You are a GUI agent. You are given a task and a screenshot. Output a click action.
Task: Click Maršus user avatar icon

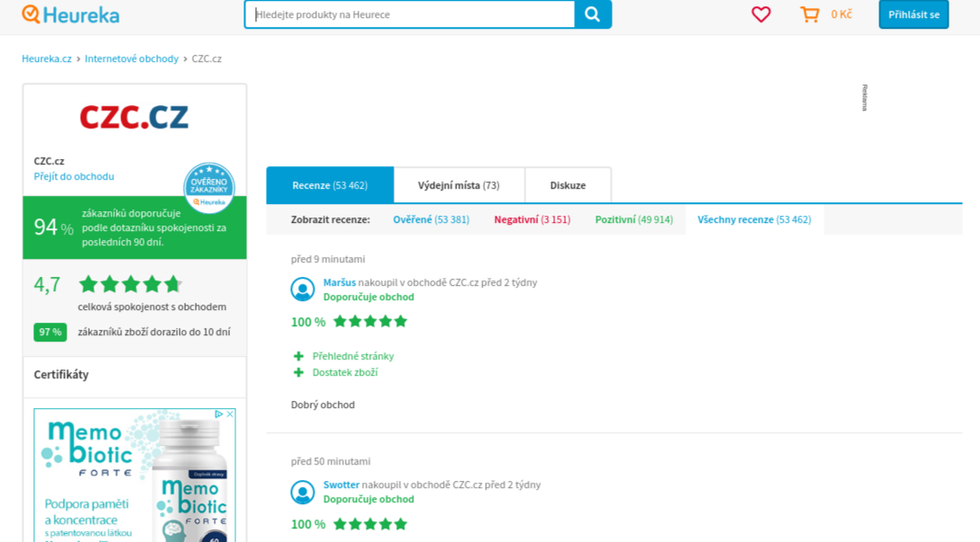click(303, 289)
